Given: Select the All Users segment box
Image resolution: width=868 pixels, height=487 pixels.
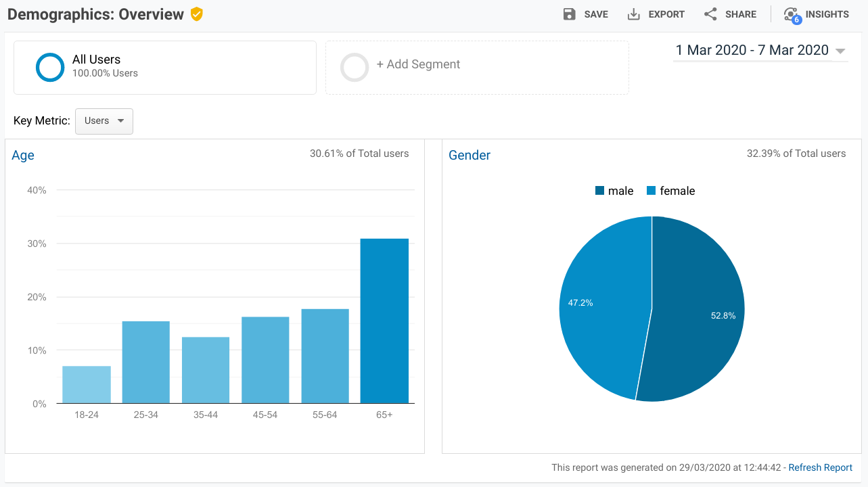Looking at the screenshot, I should [x=165, y=68].
